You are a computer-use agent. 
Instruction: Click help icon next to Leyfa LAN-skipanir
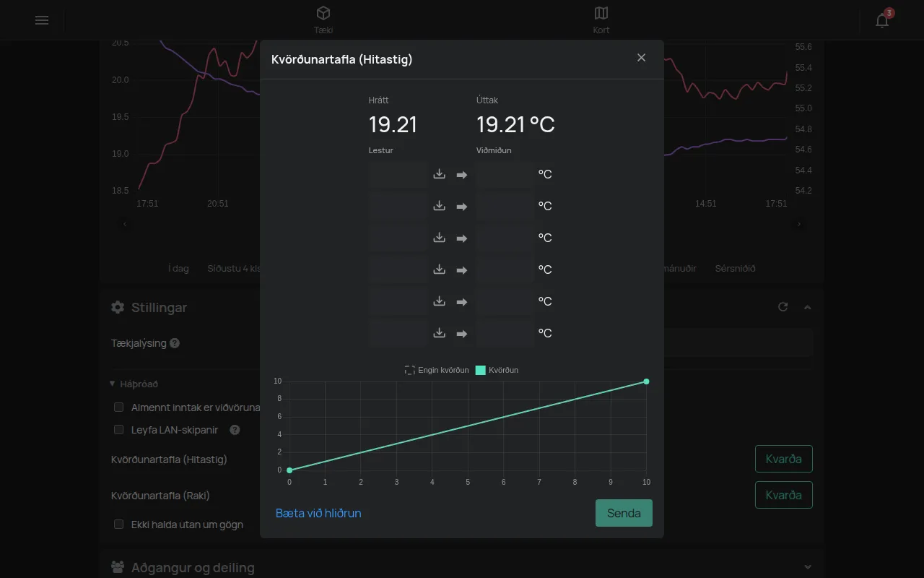[235, 430]
